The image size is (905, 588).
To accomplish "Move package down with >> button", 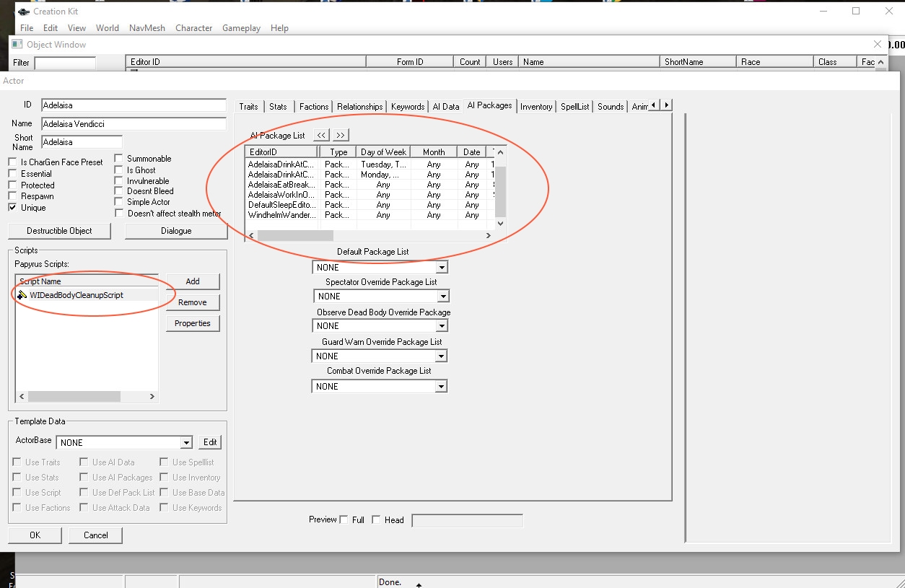I will tap(341, 135).
